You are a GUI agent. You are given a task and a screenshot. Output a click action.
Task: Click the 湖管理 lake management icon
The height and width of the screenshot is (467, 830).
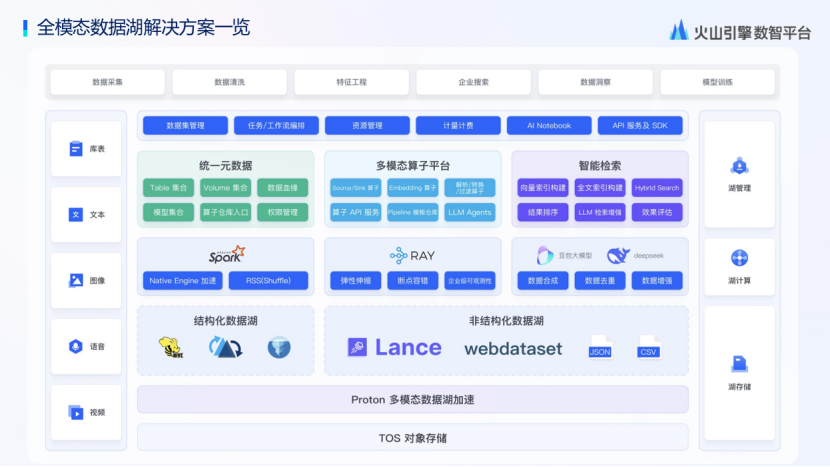click(739, 166)
